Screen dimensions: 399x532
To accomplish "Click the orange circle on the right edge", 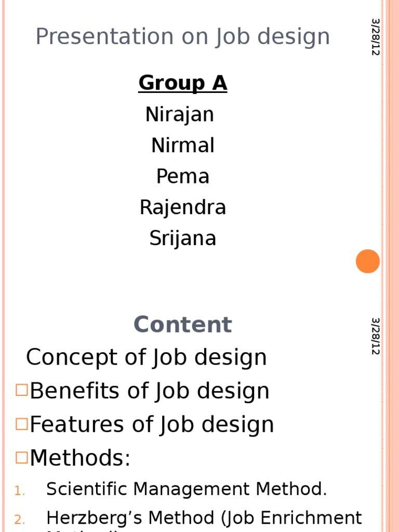I will coord(368,261).
